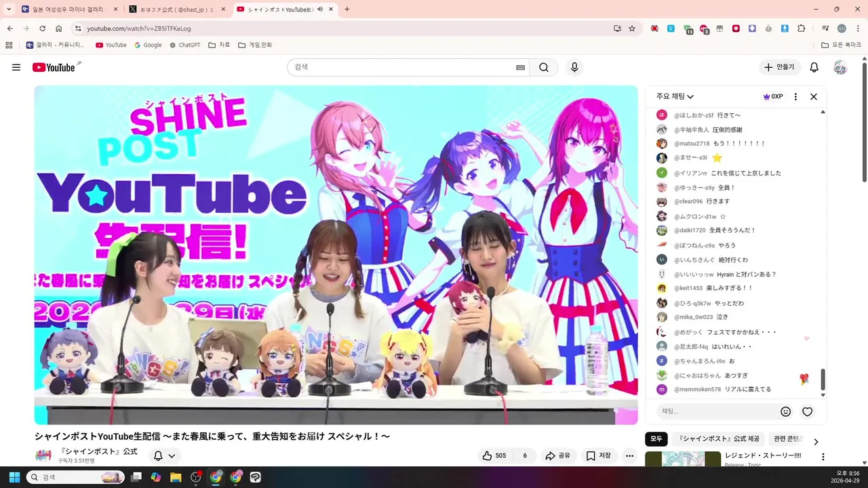Open YouTube notifications bell in header
This screenshot has width=868, height=488.
pos(814,67)
